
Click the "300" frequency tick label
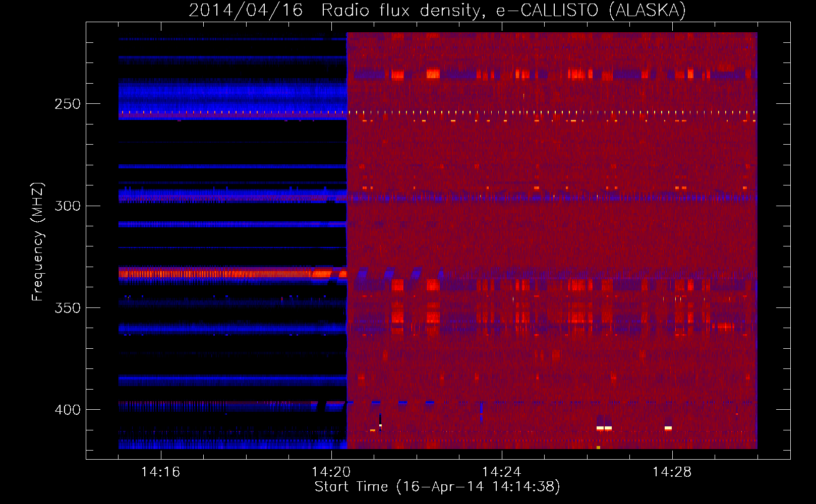(x=68, y=206)
